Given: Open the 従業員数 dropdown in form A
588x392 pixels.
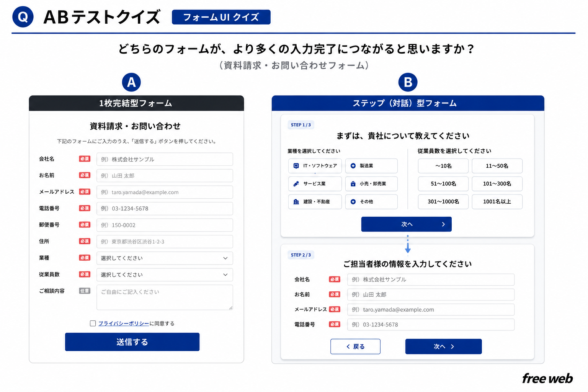Looking at the screenshot, I should tap(165, 274).
